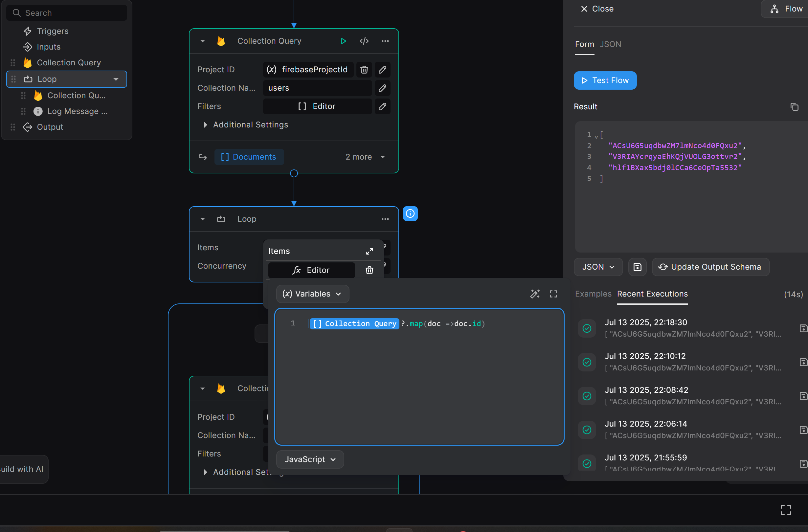
Task: Delete the firebaseProjectId Project ID value
Action: (x=364, y=70)
